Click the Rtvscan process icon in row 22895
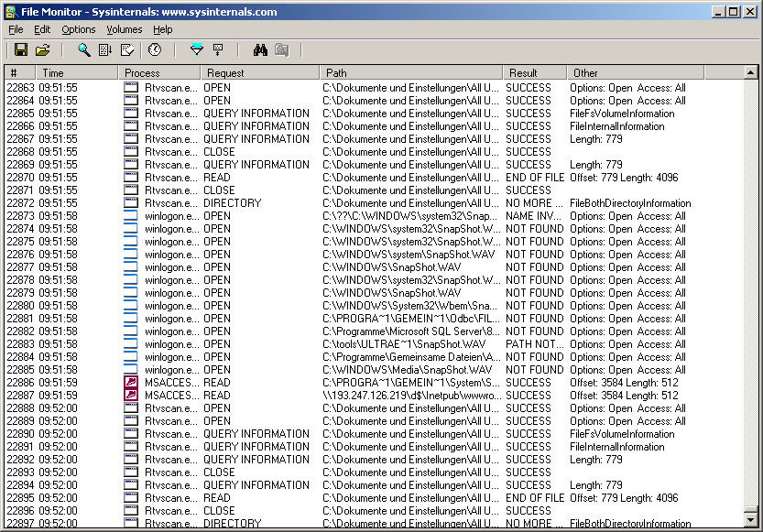 (x=131, y=498)
